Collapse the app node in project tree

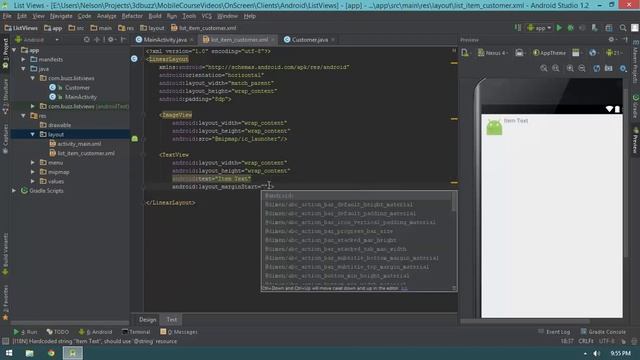point(14,50)
